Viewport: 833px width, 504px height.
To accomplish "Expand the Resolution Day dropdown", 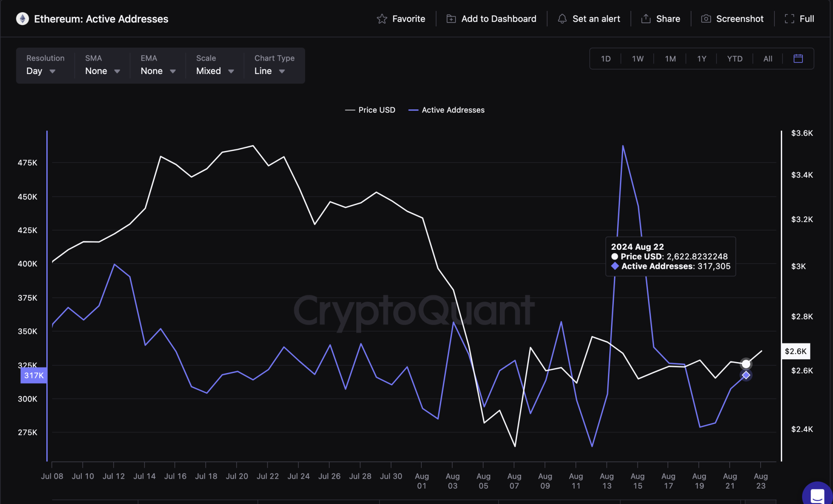I will [39, 70].
